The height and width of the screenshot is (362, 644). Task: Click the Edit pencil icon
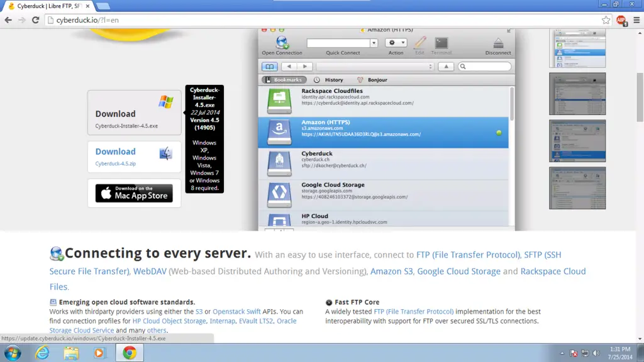[x=419, y=42]
